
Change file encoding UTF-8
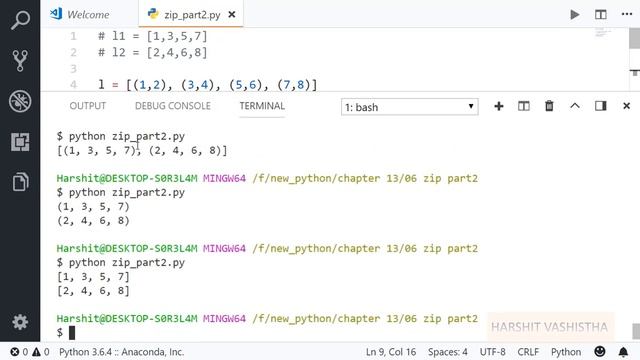(492, 352)
